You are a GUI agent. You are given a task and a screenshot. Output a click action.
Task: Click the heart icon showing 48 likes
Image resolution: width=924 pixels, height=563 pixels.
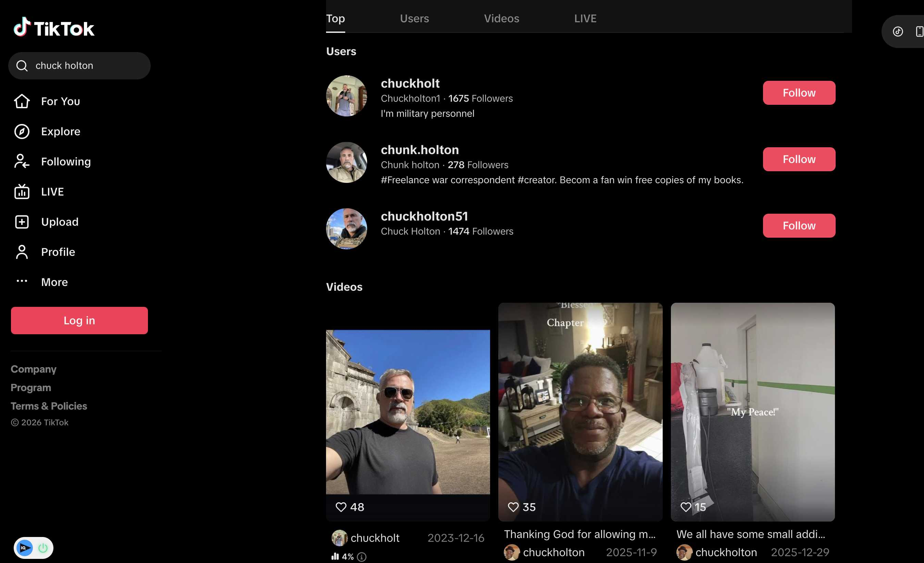340,507
